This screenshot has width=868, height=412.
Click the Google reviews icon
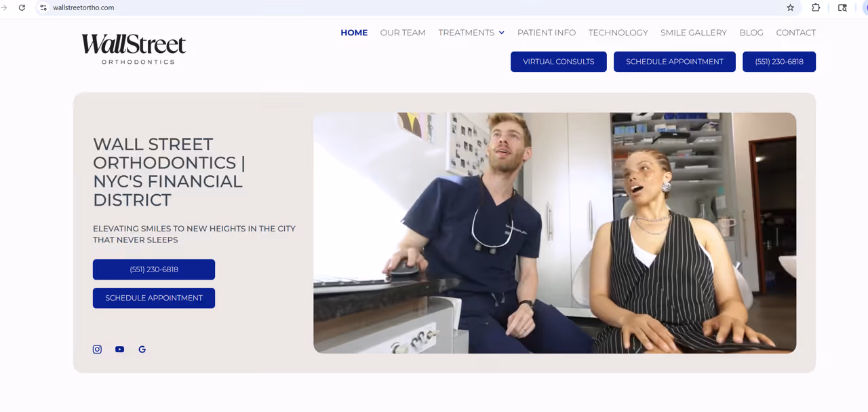point(142,349)
